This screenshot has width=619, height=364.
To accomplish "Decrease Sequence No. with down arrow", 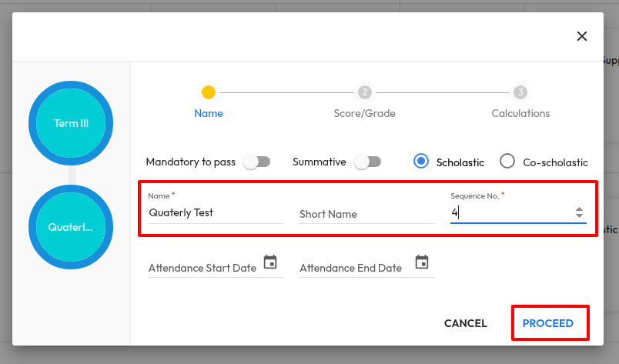I will coord(579,216).
